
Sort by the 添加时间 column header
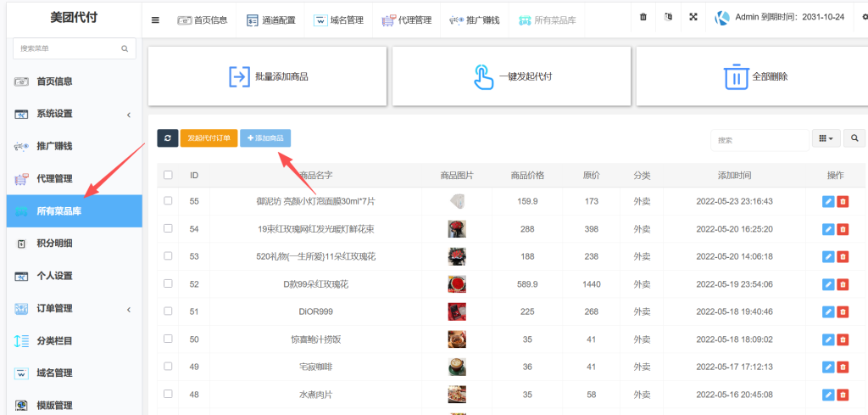pyautogui.click(x=735, y=175)
